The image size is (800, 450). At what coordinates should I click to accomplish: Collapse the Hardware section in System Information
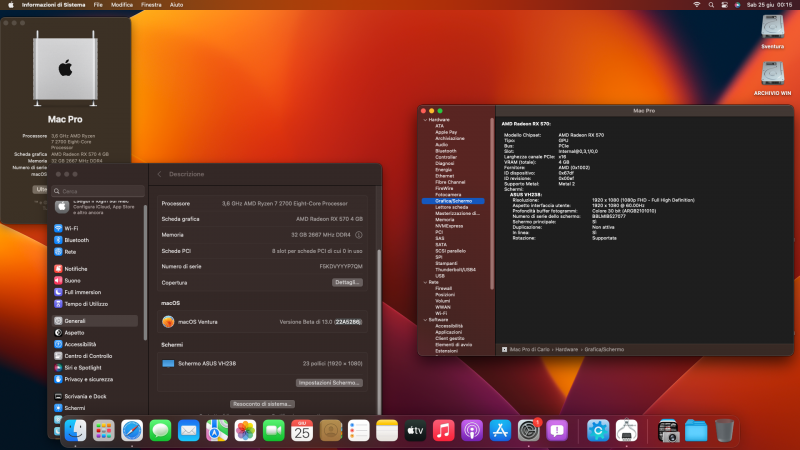pyautogui.click(x=426, y=120)
